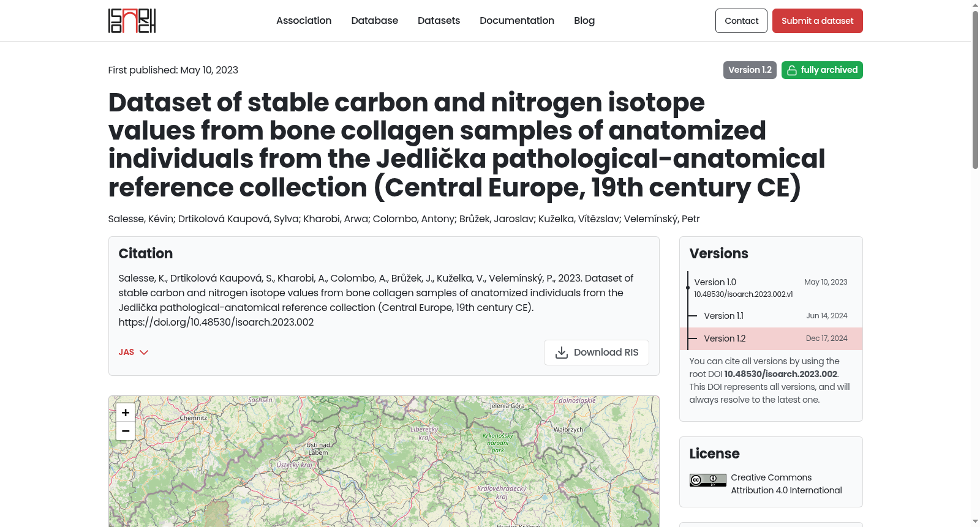Click the open lock archive icon
The height and width of the screenshot is (527, 980).
coord(792,70)
